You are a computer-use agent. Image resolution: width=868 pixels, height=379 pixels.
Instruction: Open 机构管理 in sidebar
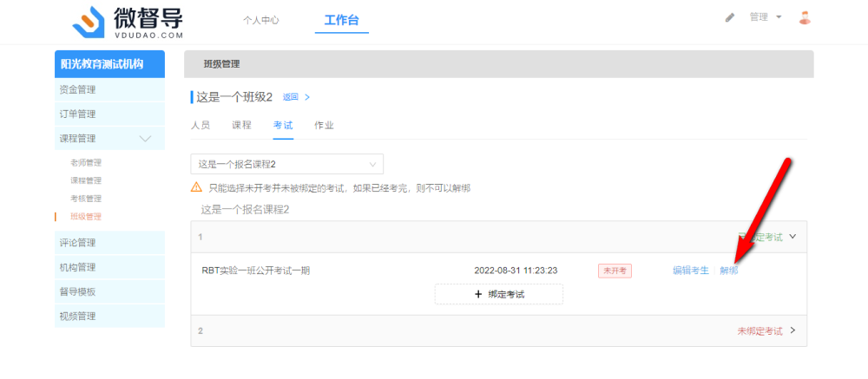[109, 266]
